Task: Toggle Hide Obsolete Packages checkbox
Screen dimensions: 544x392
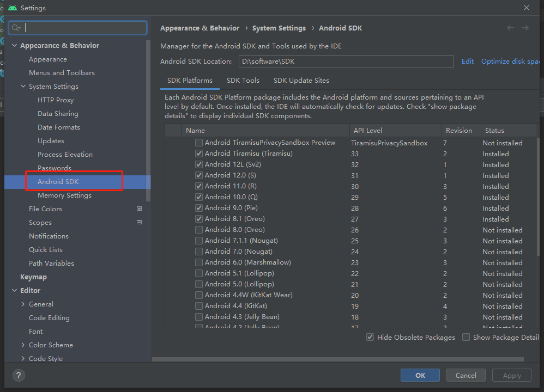Action: point(370,337)
